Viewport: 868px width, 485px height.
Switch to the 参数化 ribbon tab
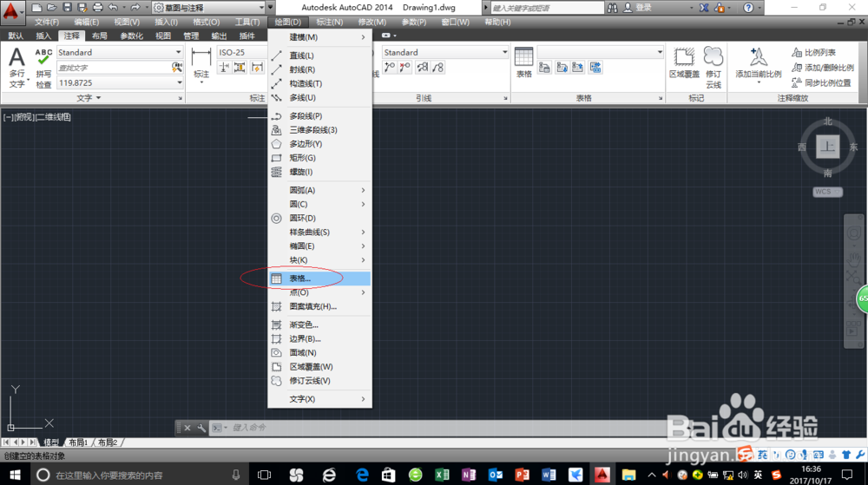pos(131,36)
